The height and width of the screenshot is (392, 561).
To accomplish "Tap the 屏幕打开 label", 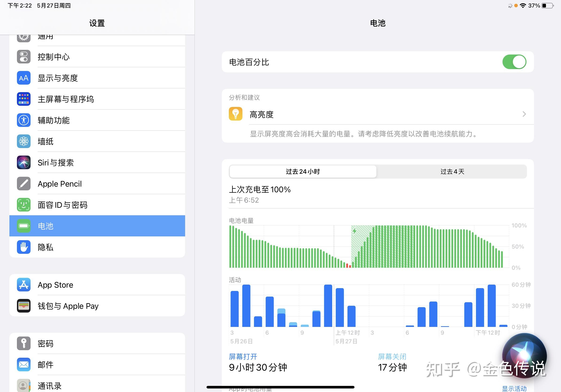I will 243,357.
